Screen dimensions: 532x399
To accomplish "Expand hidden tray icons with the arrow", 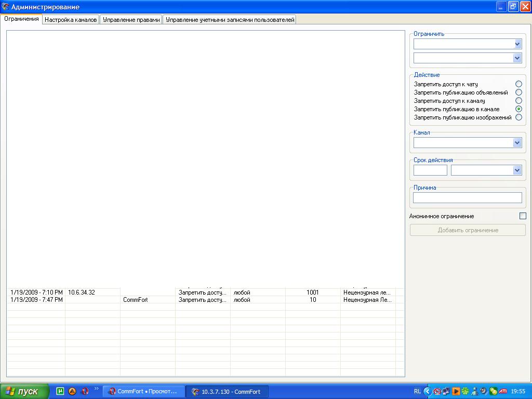I will [428, 391].
